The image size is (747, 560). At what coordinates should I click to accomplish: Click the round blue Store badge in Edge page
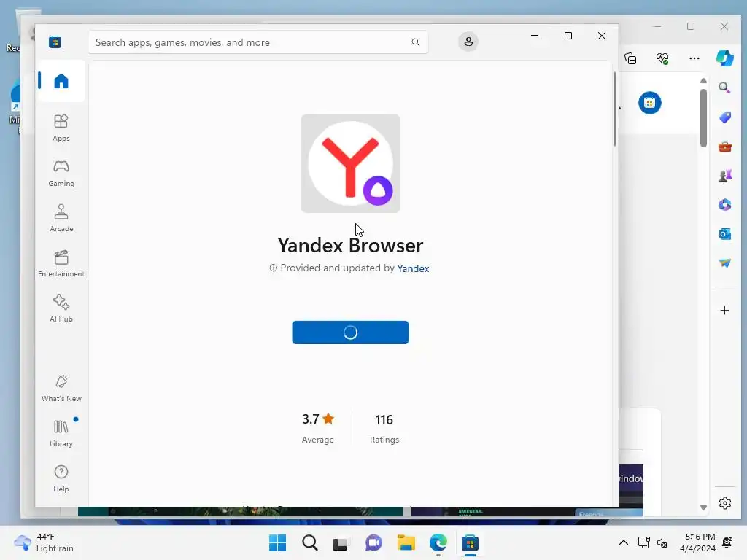pyautogui.click(x=650, y=103)
